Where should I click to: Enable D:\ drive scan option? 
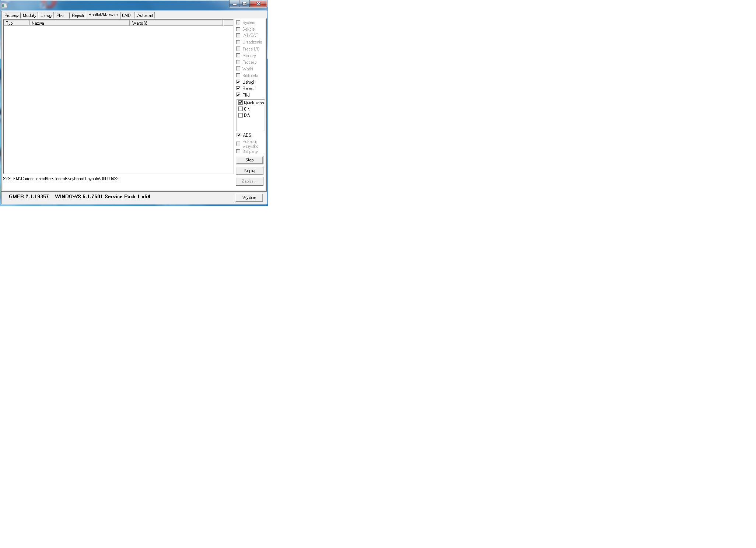coord(241,115)
